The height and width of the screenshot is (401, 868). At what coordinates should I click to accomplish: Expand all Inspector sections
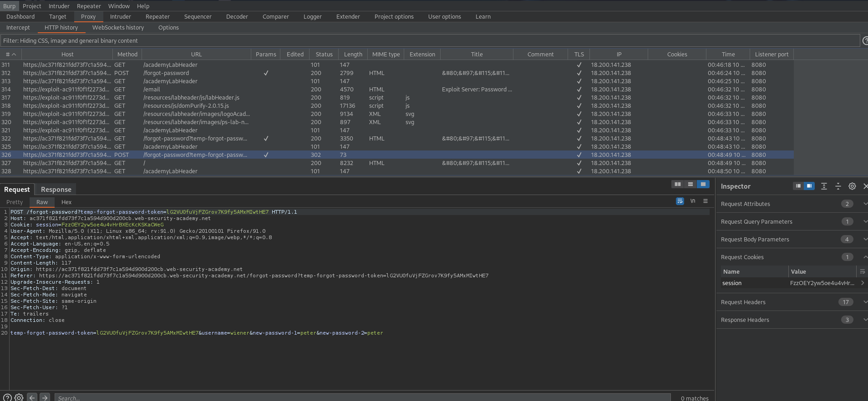824,186
